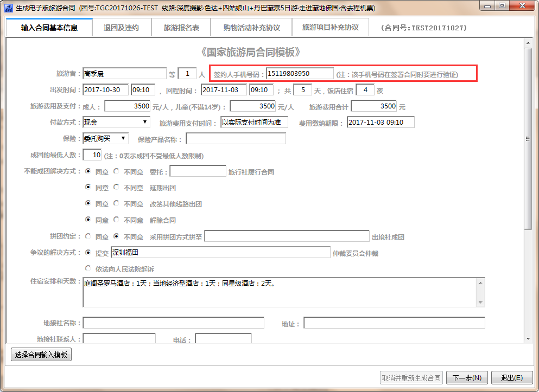Click the 地接社名称 field
The width and height of the screenshot is (539, 392).
point(174,323)
